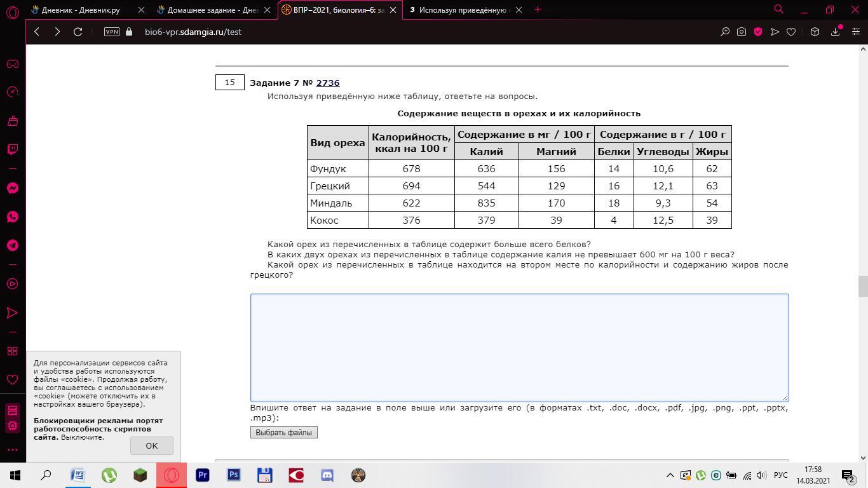Open the Easy Setup settings menu
This screenshot has width=868, height=488.
[855, 32]
